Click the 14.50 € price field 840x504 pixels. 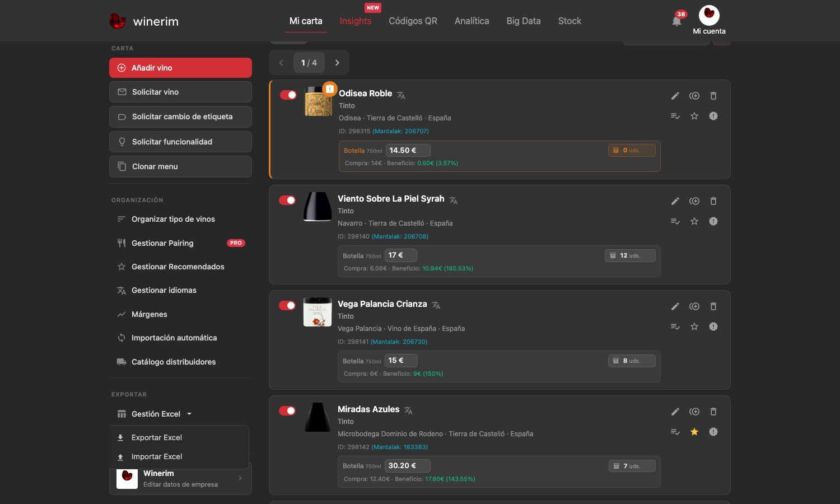click(408, 150)
